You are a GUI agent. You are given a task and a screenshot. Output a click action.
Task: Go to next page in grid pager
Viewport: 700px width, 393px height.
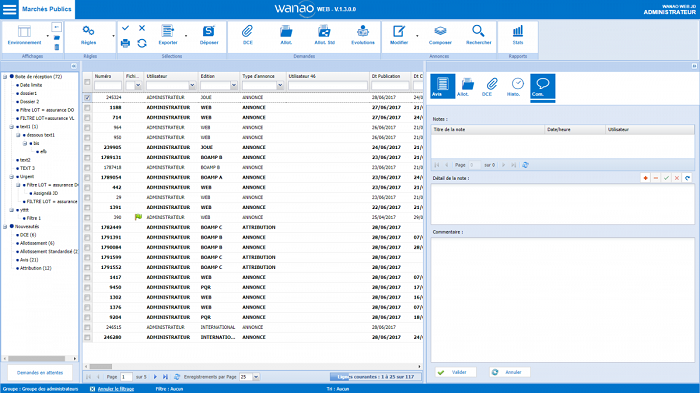[155, 377]
